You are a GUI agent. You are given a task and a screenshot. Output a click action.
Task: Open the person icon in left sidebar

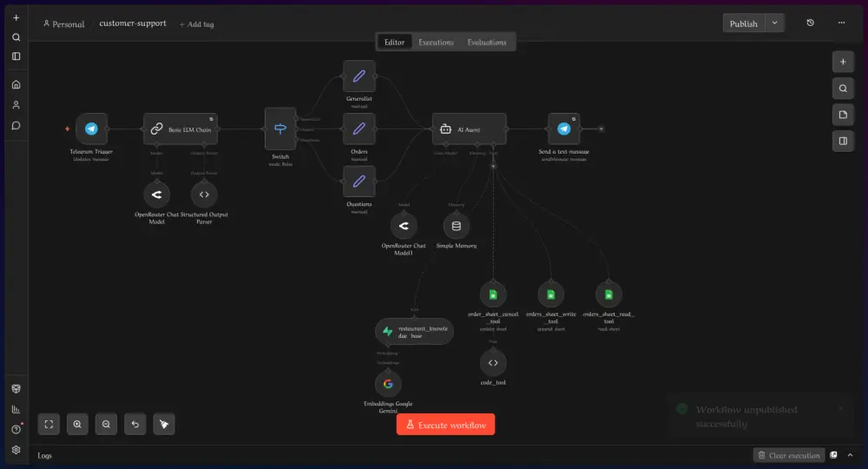click(16, 104)
